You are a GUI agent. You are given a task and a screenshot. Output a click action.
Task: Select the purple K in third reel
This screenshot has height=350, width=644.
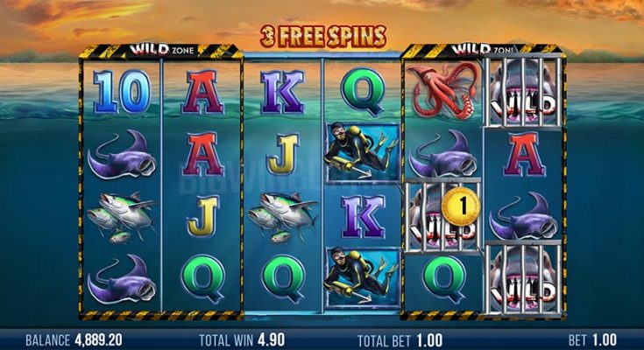click(x=283, y=92)
